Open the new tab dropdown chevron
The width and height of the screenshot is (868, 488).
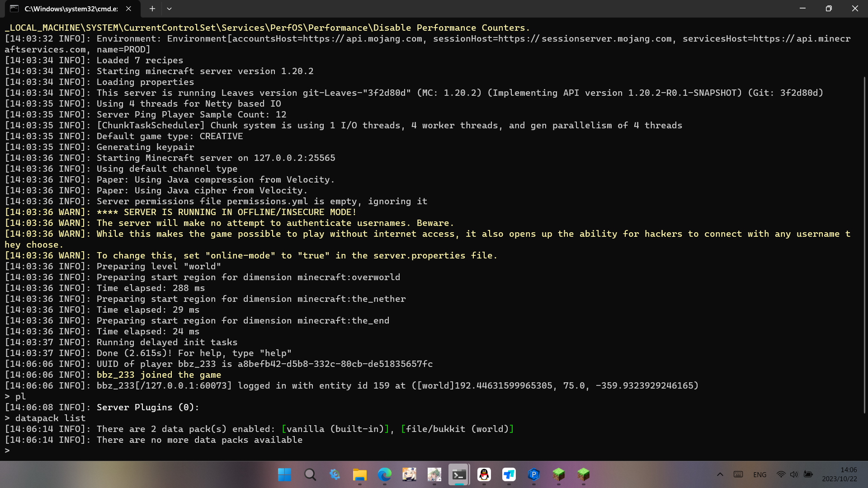tap(169, 9)
